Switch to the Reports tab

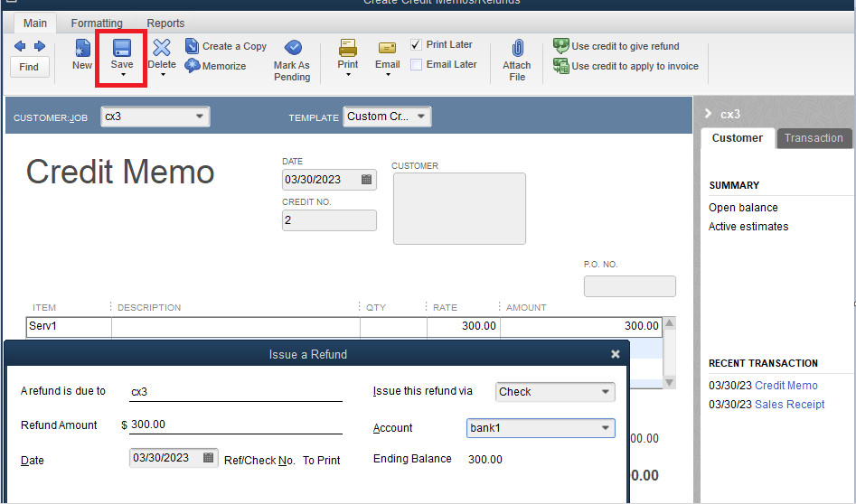point(165,23)
